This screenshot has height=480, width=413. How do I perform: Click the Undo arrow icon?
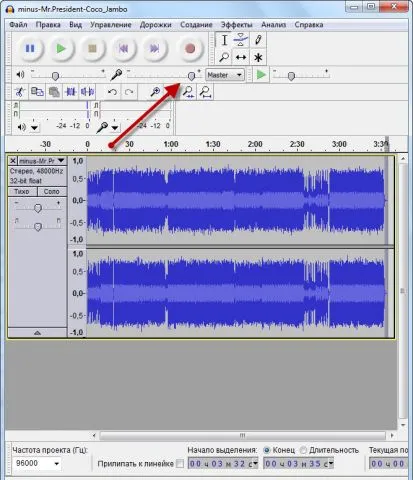click(112, 92)
